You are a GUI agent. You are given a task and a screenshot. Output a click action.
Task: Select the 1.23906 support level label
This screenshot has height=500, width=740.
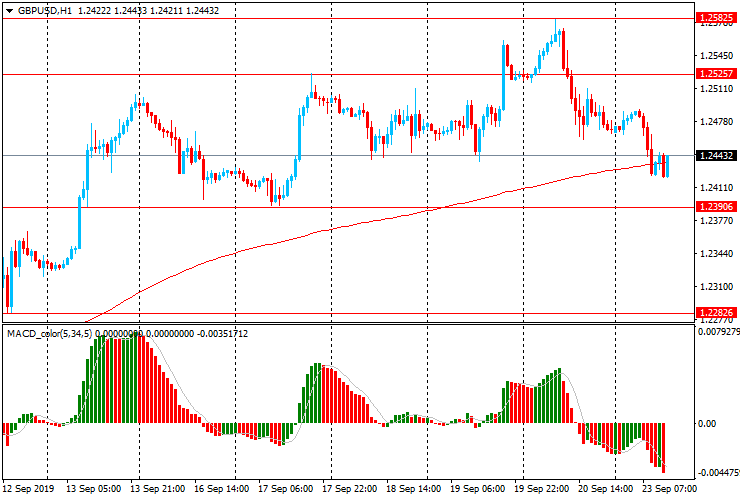click(716, 207)
